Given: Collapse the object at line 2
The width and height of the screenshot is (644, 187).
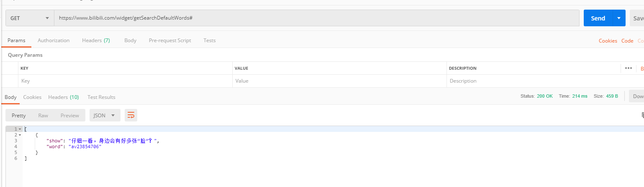Looking at the screenshot, I should [20, 135].
